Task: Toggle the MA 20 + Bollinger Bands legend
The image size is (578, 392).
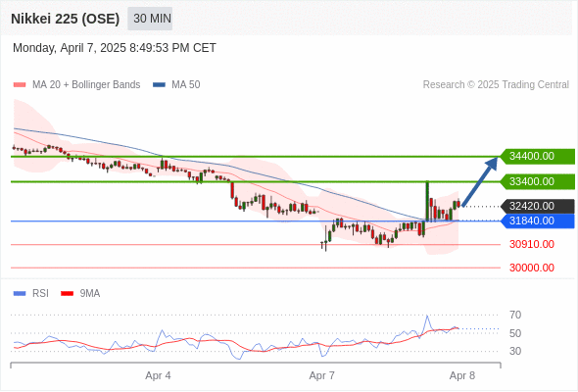Action: click(76, 85)
